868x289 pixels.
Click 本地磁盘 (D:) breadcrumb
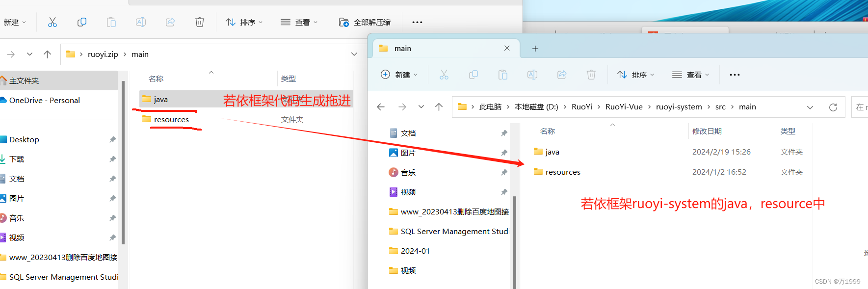click(536, 107)
